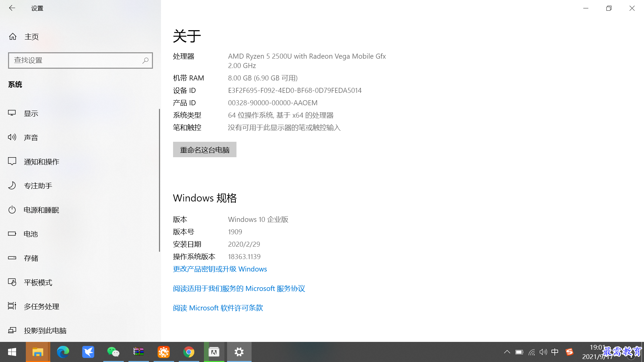Open the app with A icon on taskbar
The width and height of the screenshot is (644, 362).
[x=214, y=352]
